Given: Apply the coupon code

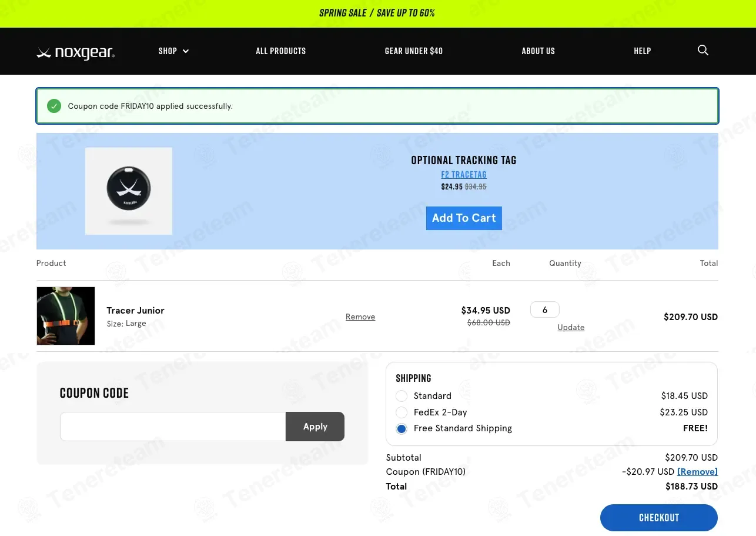Looking at the screenshot, I should point(315,427).
